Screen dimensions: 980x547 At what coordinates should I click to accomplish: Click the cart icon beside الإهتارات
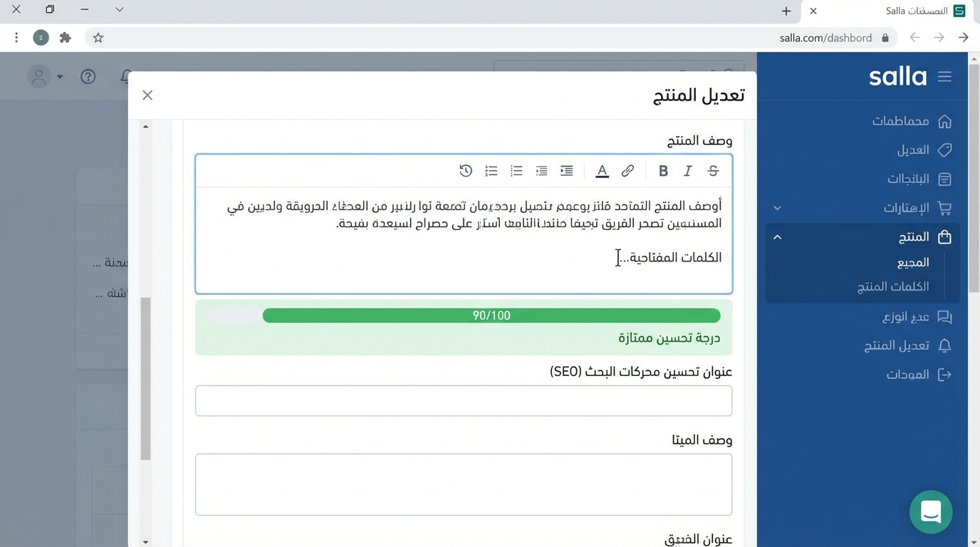(x=945, y=207)
